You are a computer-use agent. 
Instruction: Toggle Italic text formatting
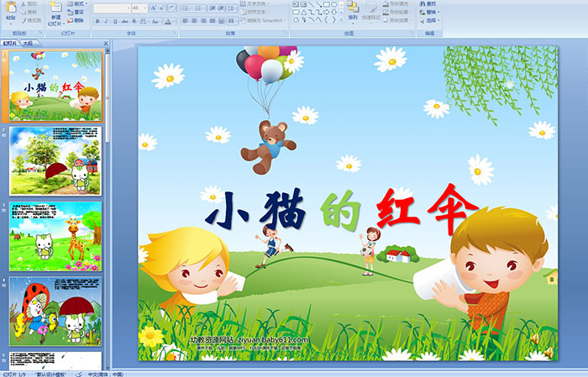[106, 21]
